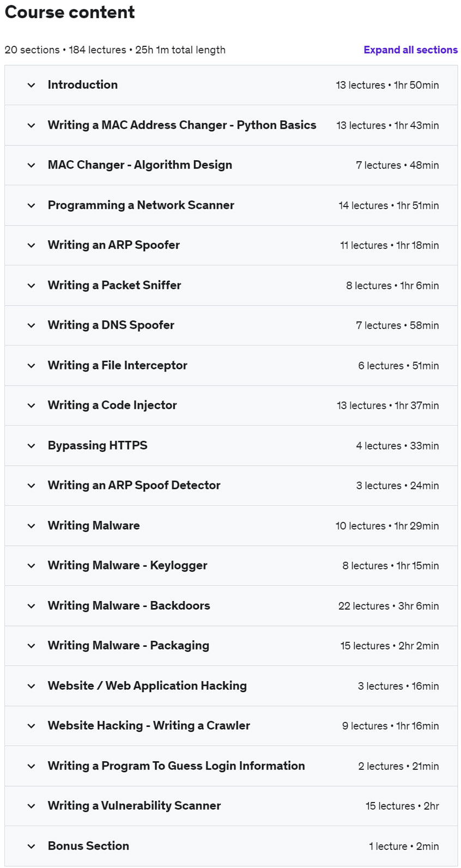The height and width of the screenshot is (868, 461).
Task: Open the Writing Malware section title
Action: (94, 526)
